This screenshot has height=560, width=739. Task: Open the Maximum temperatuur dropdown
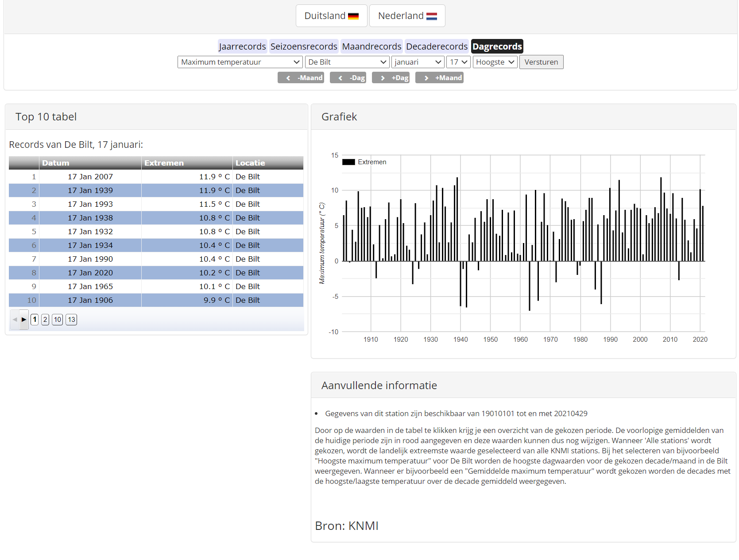tap(240, 62)
